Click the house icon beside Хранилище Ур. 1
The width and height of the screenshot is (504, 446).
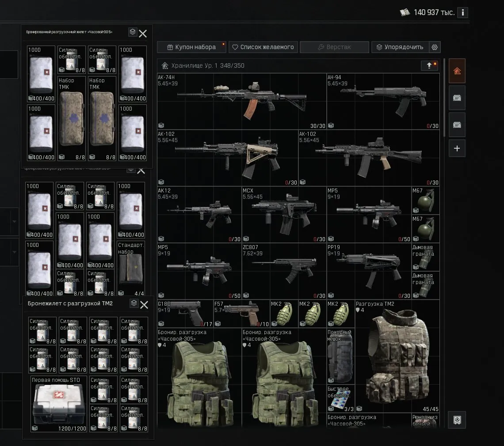point(165,65)
